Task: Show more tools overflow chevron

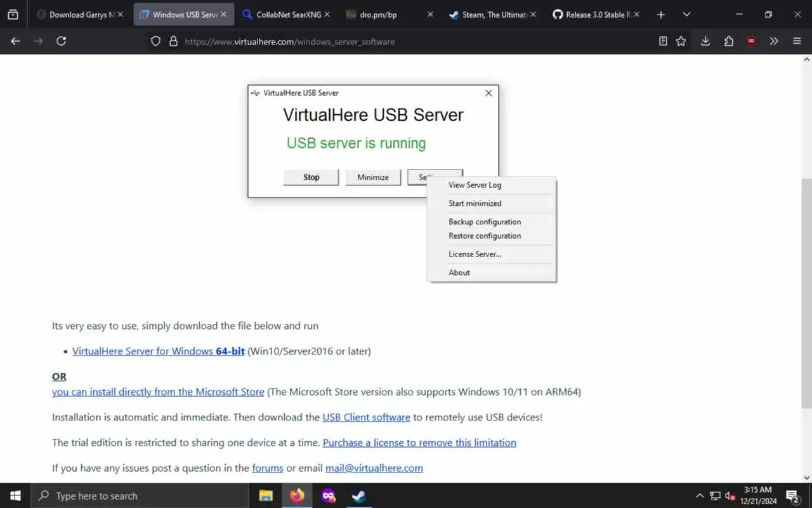Action: coord(774,41)
